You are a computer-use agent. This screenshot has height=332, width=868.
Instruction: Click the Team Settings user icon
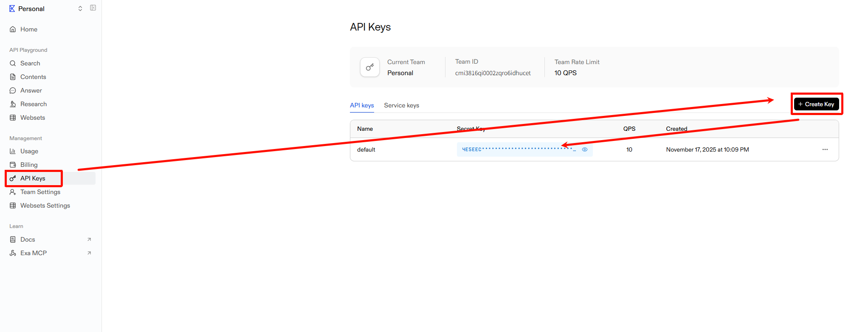13,192
